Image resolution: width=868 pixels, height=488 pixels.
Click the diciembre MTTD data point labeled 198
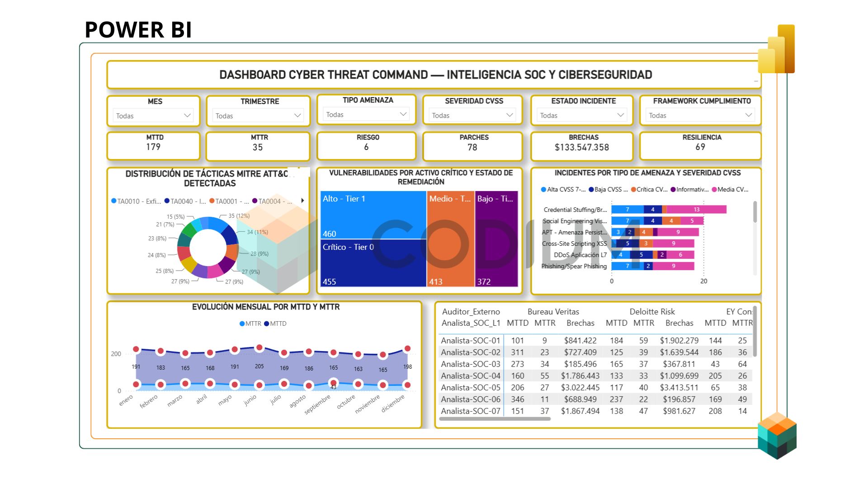(407, 348)
